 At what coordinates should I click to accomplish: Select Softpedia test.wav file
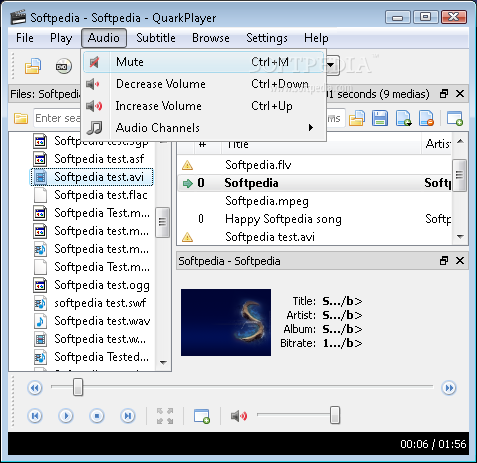(x=102, y=321)
